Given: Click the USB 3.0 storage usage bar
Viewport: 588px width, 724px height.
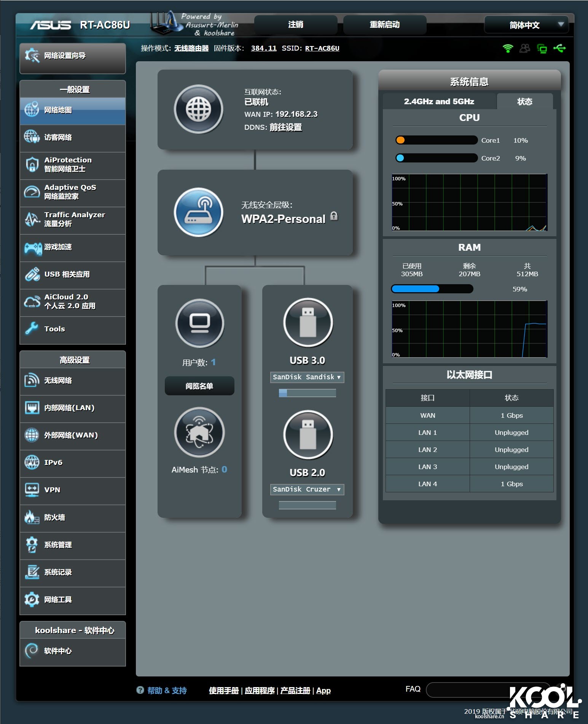Looking at the screenshot, I should [307, 393].
